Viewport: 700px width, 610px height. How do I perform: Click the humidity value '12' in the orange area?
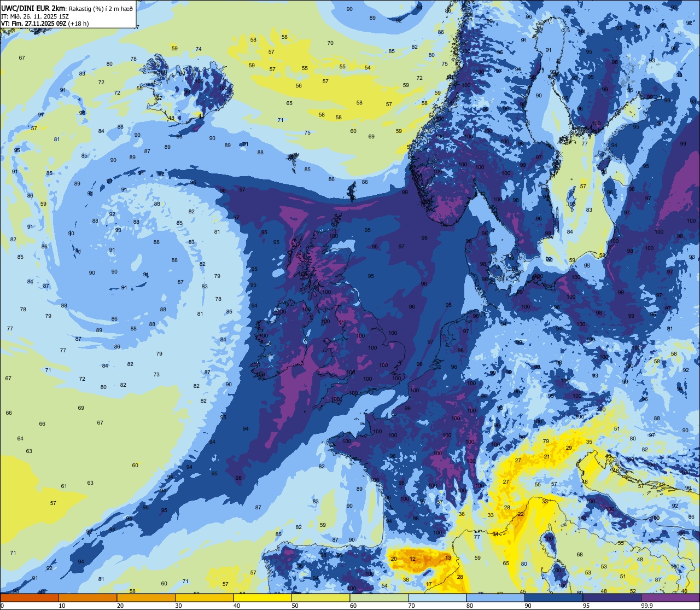[x=412, y=559]
